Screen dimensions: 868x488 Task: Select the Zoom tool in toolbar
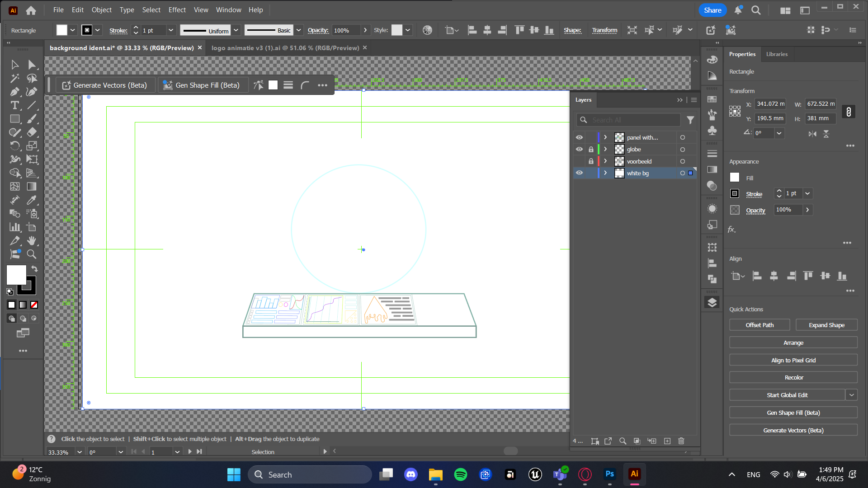32,254
